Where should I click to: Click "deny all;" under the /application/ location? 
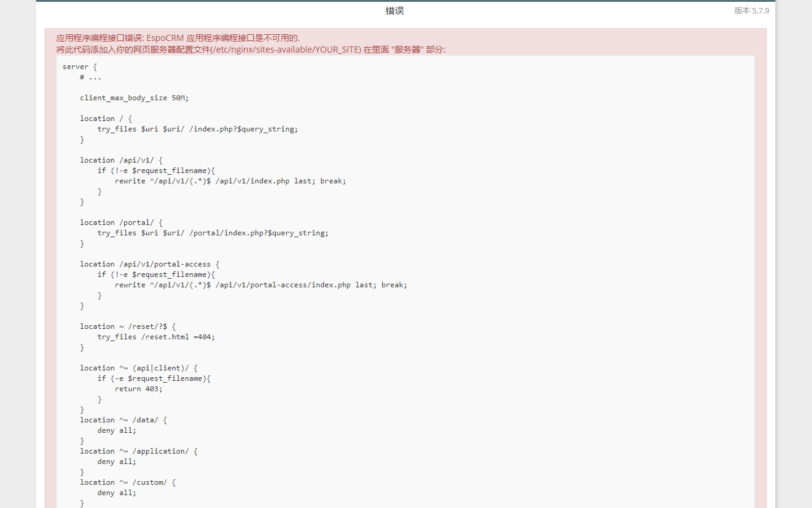pos(117,462)
